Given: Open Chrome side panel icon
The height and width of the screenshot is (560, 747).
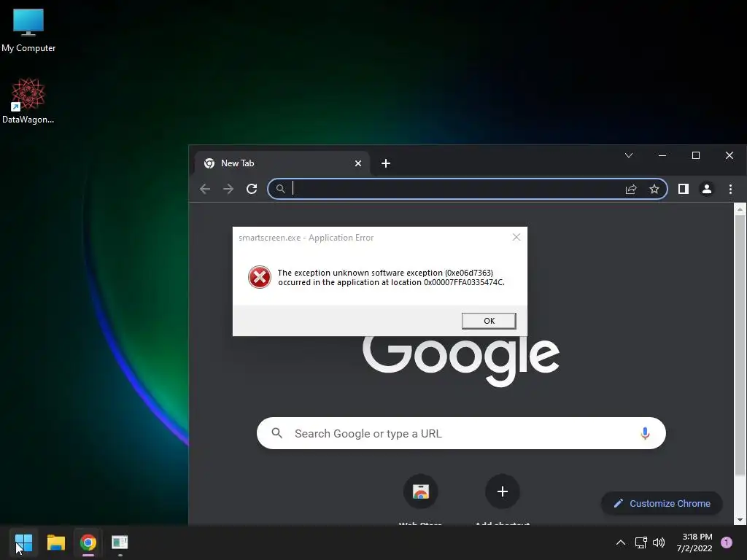Looking at the screenshot, I should (683, 189).
